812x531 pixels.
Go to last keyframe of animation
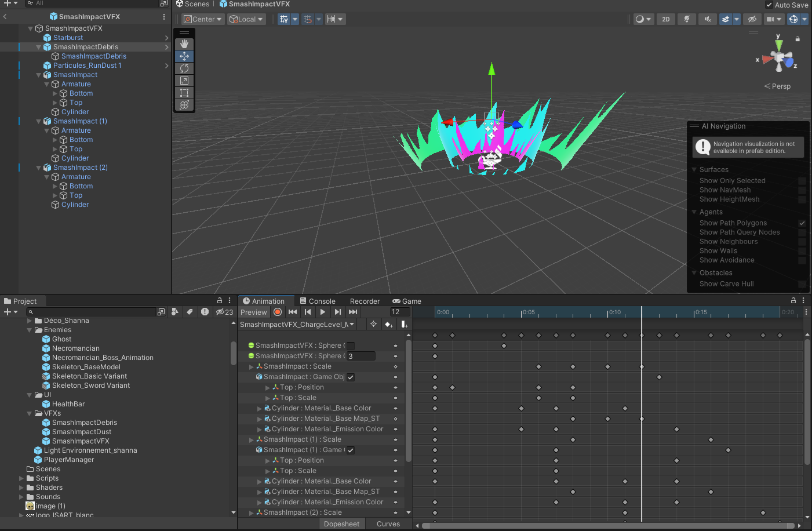[x=353, y=312]
